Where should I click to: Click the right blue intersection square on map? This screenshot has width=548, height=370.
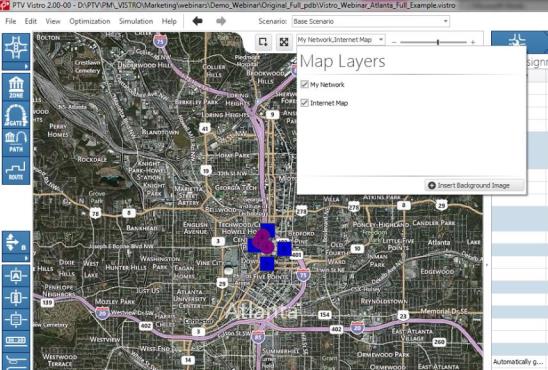[x=284, y=249]
